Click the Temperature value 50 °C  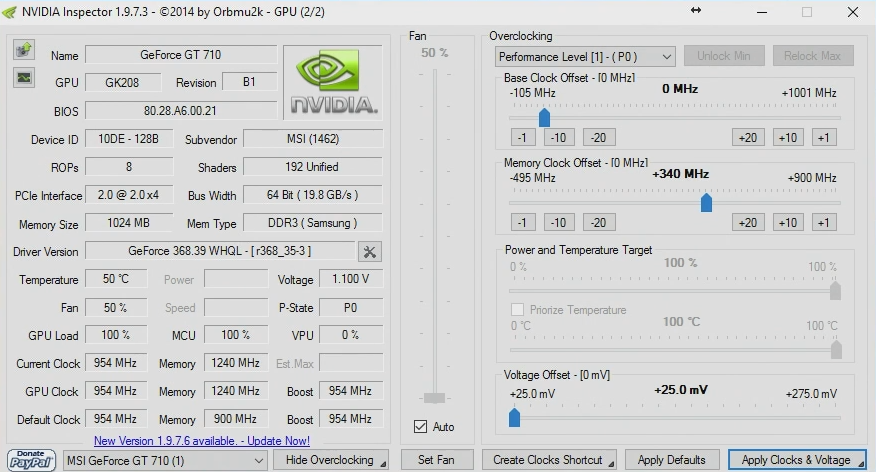[x=116, y=279]
